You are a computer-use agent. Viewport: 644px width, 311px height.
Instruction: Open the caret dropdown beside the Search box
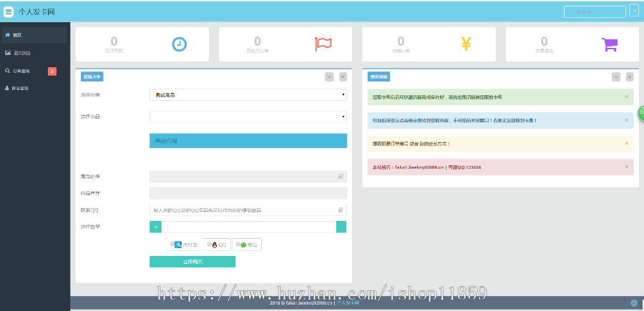pyautogui.click(x=633, y=10)
